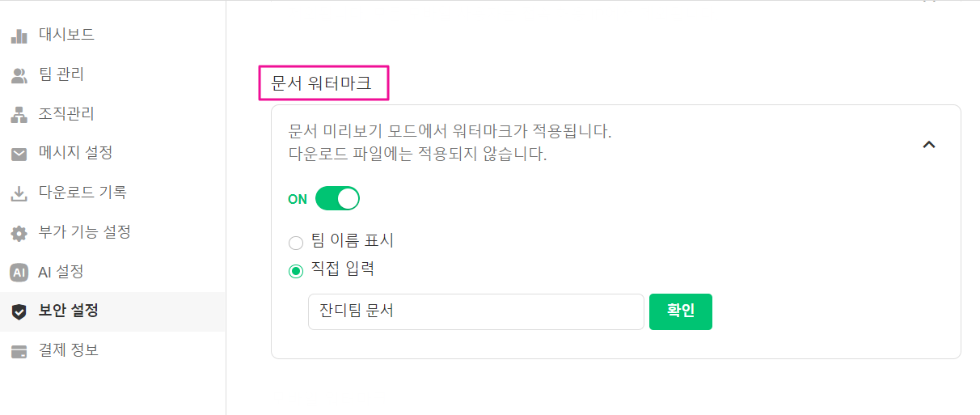Collapse the watermark panel with the chevron
980x415 pixels.
[929, 145]
